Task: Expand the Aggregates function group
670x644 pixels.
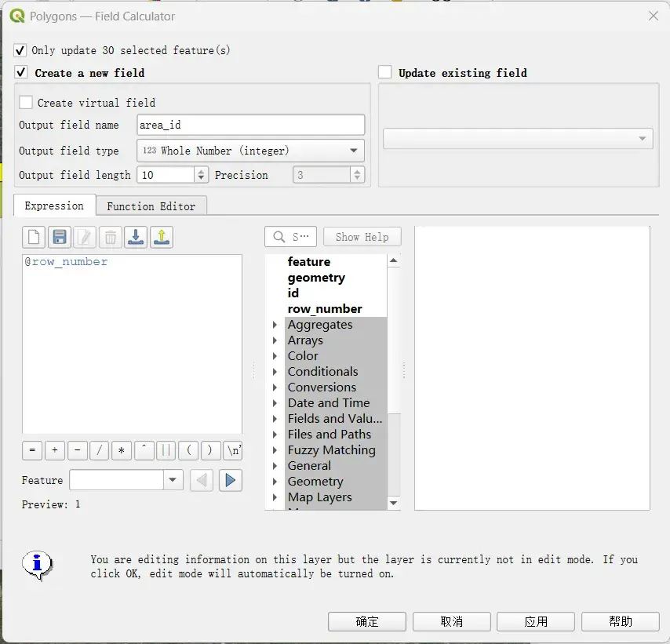Action: tap(275, 325)
